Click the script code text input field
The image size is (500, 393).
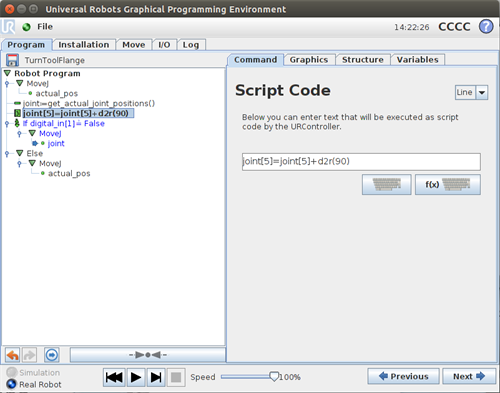(x=361, y=162)
